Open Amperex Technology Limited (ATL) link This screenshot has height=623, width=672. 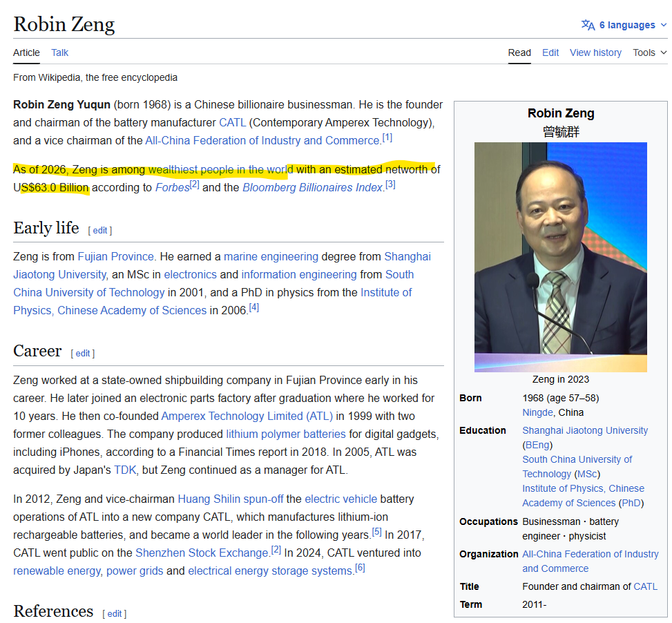[x=247, y=416]
